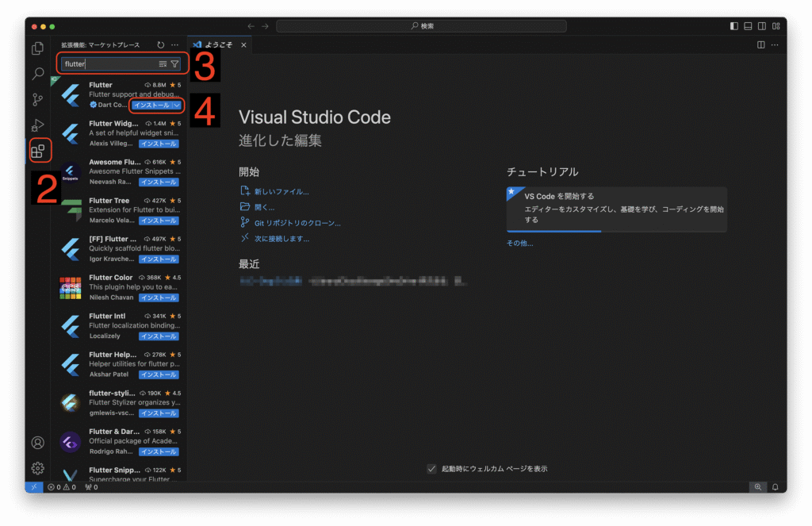The height and width of the screenshot is (526, 812).
Task: Open the Explorer view in the activity bar
Action: point(38,48)
